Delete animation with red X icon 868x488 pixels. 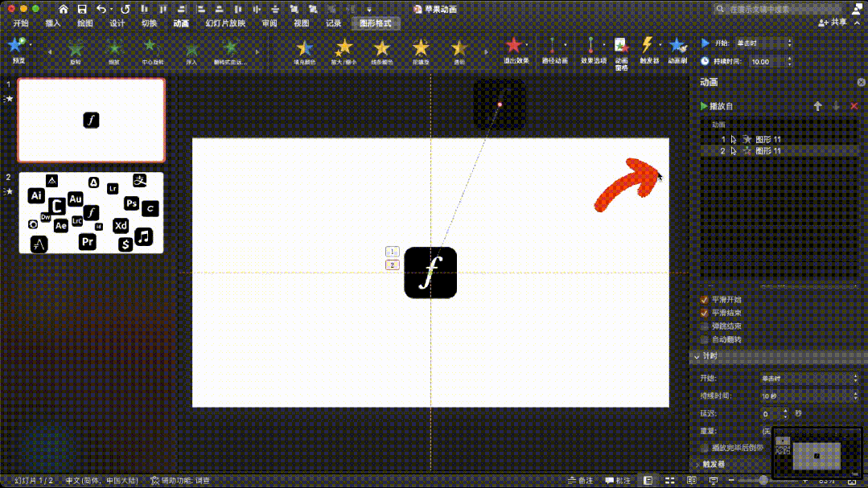pyautogui.click(x=854, y=105)
